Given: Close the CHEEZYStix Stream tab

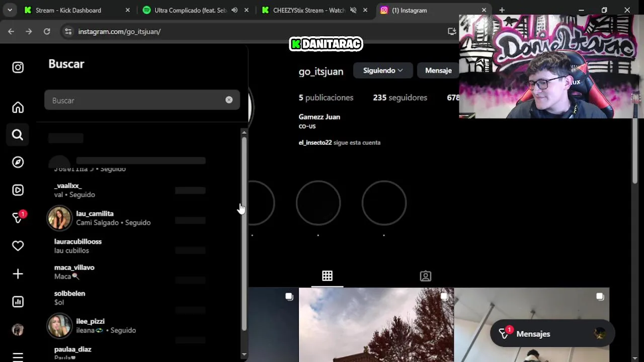Looking at the screenshot, I should 365,10.
